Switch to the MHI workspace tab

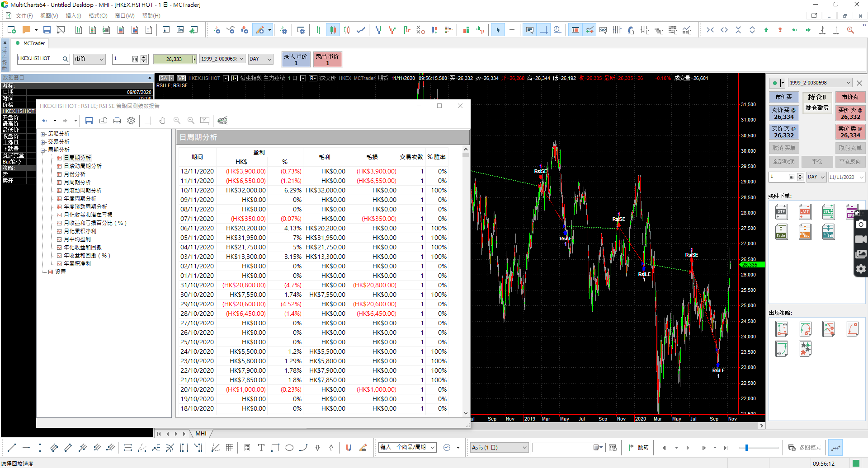[201, 434]
